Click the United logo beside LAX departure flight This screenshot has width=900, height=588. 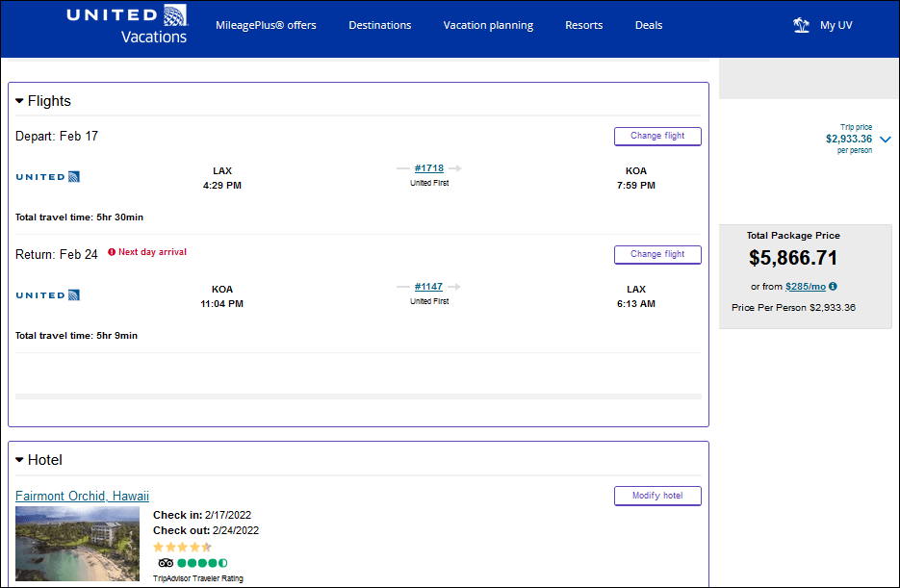(47, 177)
